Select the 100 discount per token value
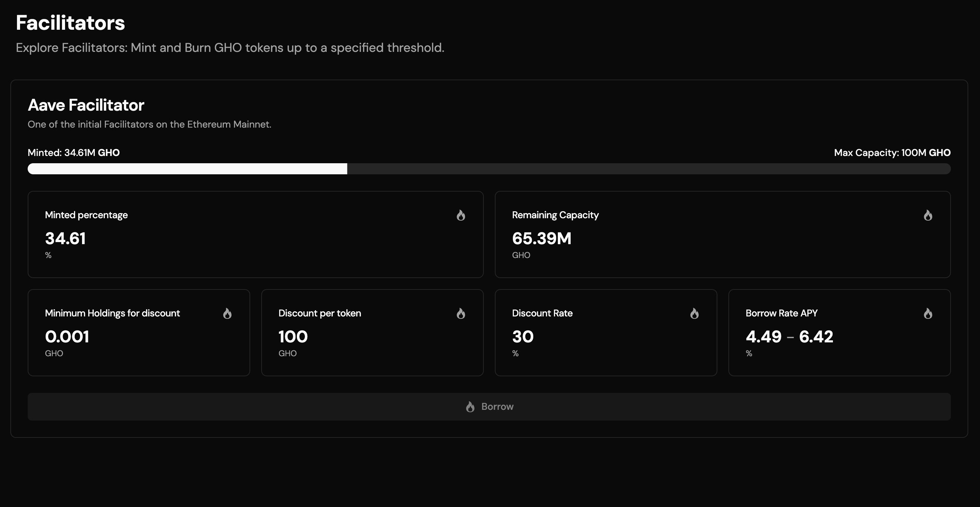The image size is (980, 507). tap(293, 337)
